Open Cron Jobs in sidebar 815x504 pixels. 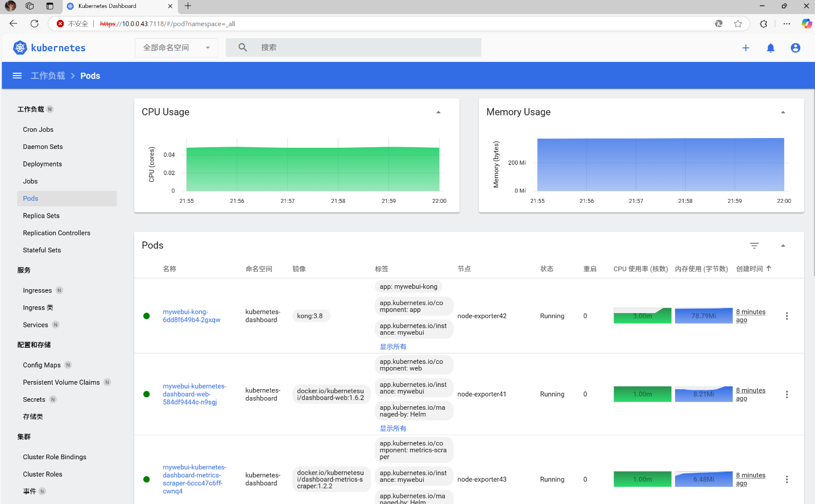tap(38, 130)
